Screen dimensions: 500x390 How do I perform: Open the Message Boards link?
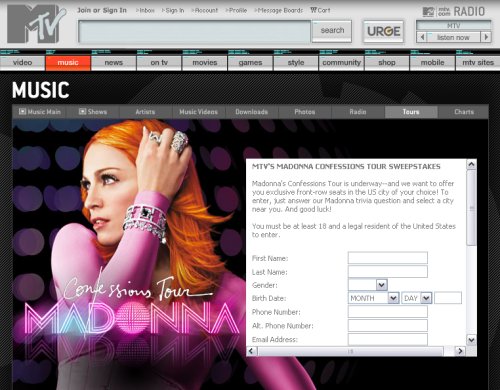[x=279, y=10]
